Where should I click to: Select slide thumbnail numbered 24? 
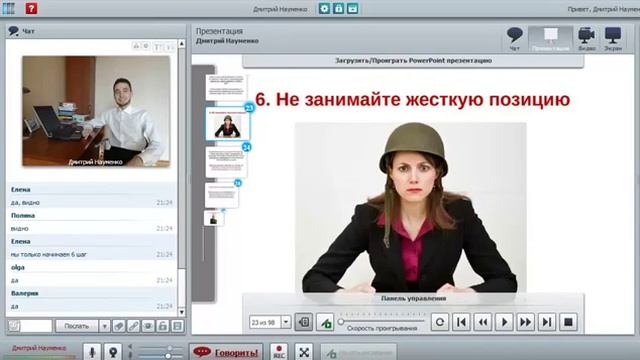pyautogui.click(x=227, y=162)
